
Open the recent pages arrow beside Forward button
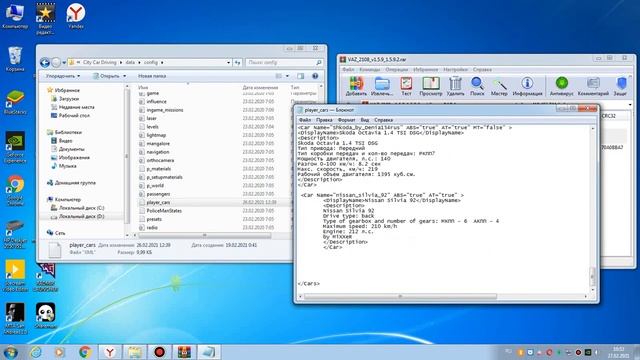(64, 62)
